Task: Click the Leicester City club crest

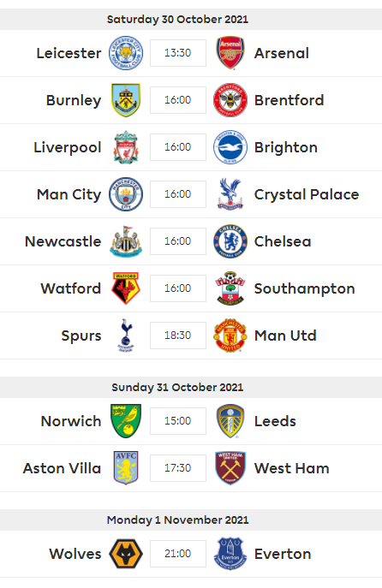Action: click(126, 53)
